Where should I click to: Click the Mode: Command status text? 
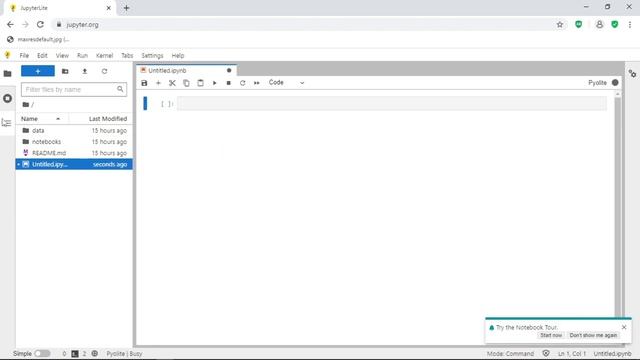click(x=510, y=354)
